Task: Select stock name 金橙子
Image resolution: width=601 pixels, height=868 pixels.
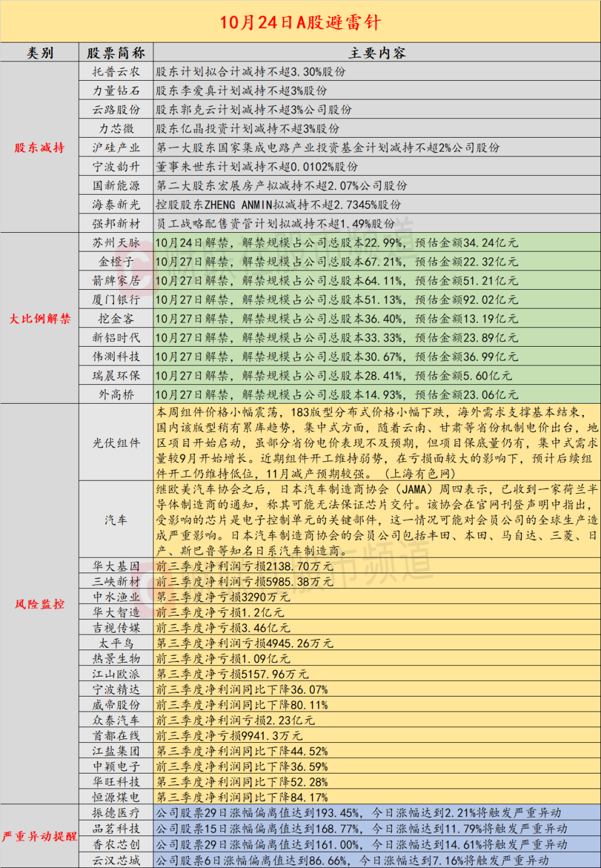Action: [x=116, y=262]
